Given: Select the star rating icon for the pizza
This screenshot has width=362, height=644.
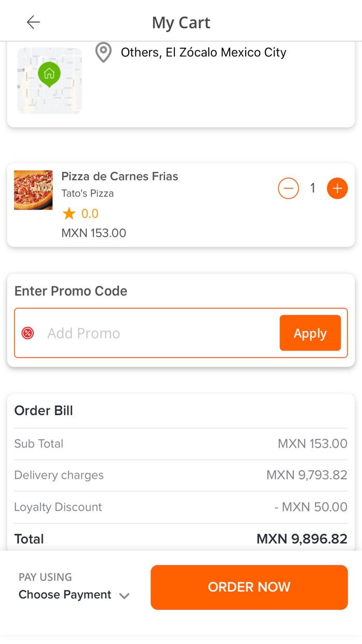Looking at the screenshot, I should coord(69,213).
